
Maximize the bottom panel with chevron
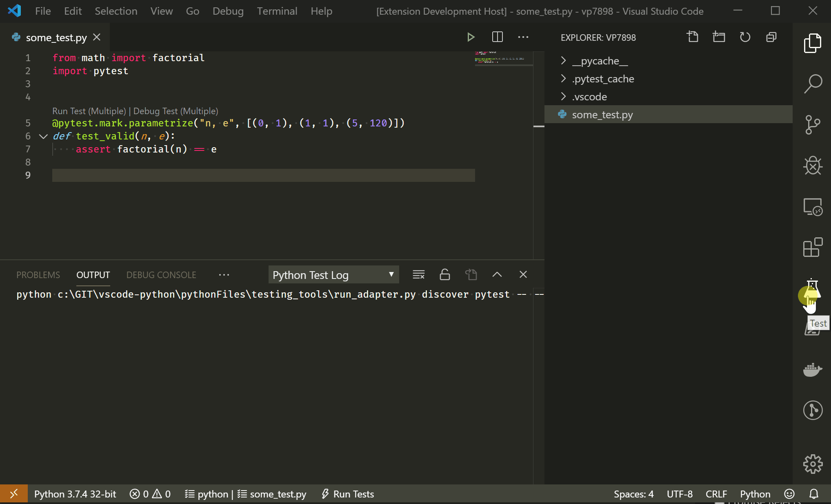(x=497, y=274)
